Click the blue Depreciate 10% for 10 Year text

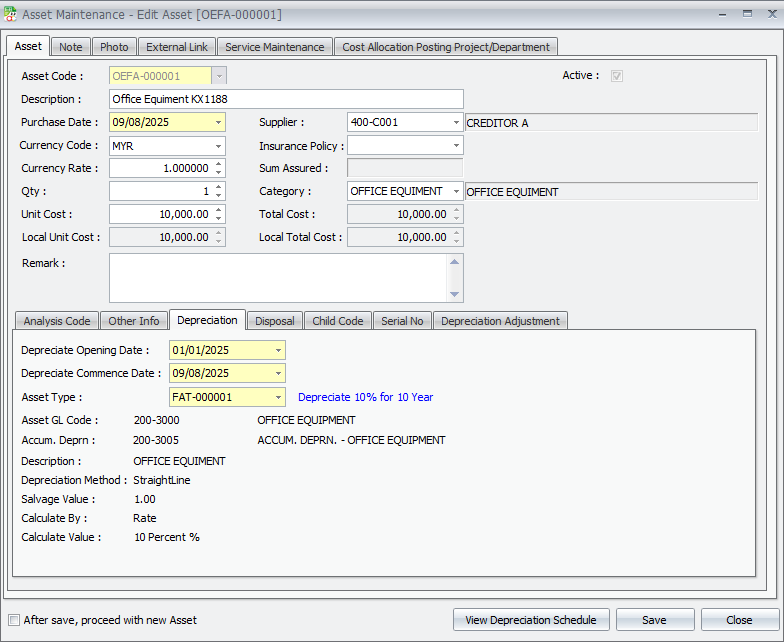click(366, 397)
